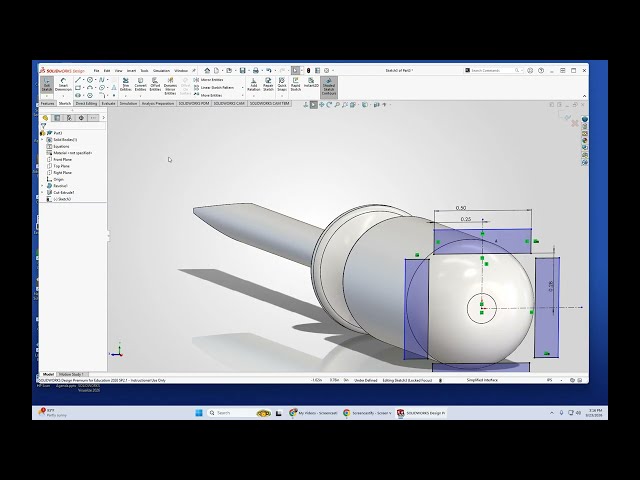
Task: Click the 0.50 dimension in the sketch
Action: [460, 208]
